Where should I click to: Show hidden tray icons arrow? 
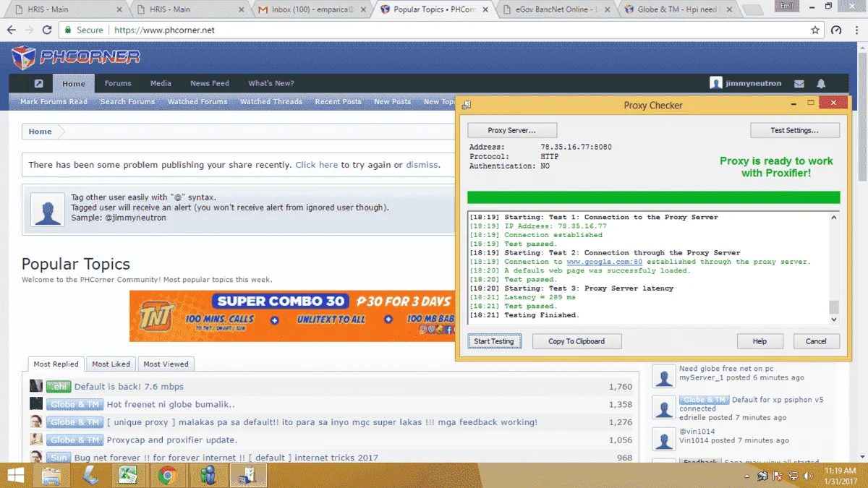click(x=746, y=476)
